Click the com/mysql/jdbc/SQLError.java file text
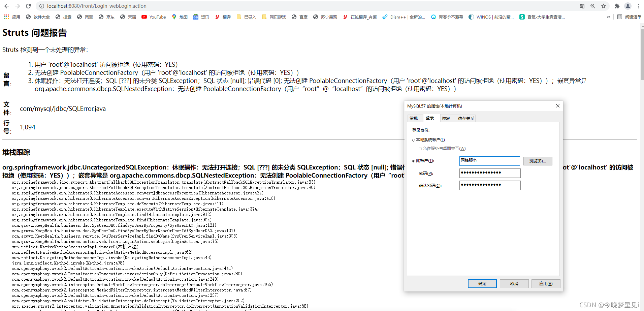This screenshot has width=644, height=311. pos(63,108)
